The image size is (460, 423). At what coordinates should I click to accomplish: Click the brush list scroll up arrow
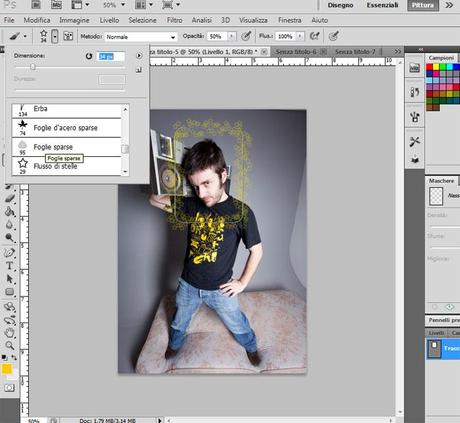point(125,109)
